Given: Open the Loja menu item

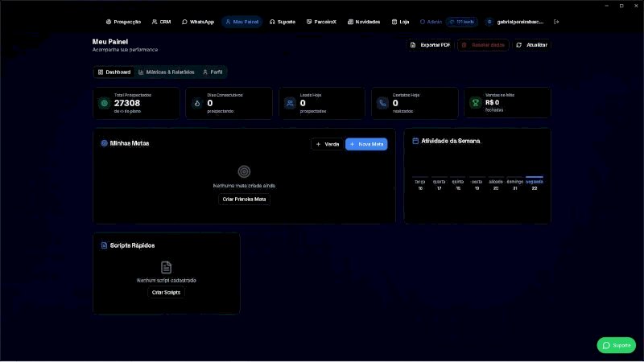Looking at the screenshot, I should 400,22.
